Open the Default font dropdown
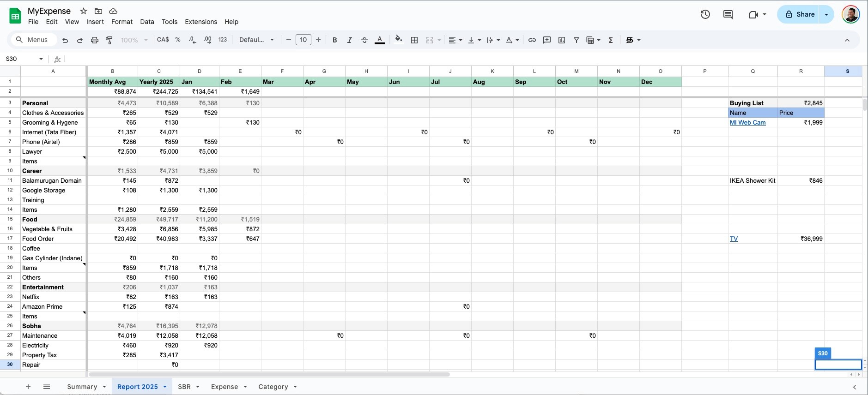This screenshot has width=868, height=395. pyautogui.click(x=257, y=40)
